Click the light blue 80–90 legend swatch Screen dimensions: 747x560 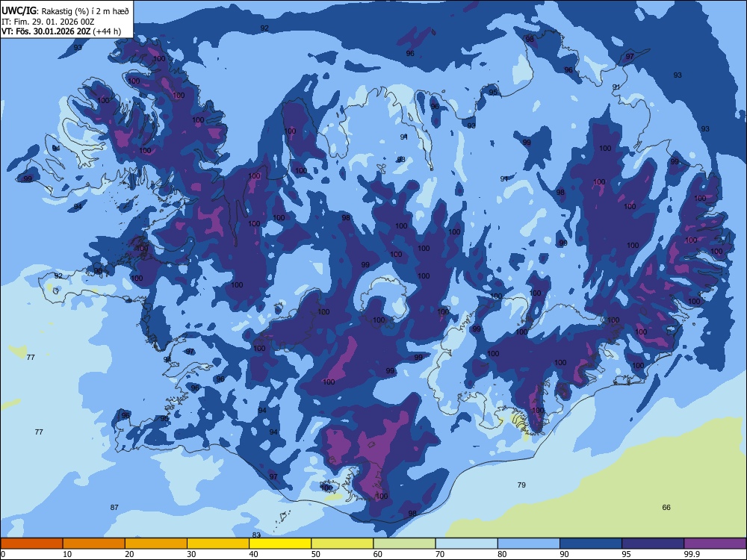coord(529,544)
